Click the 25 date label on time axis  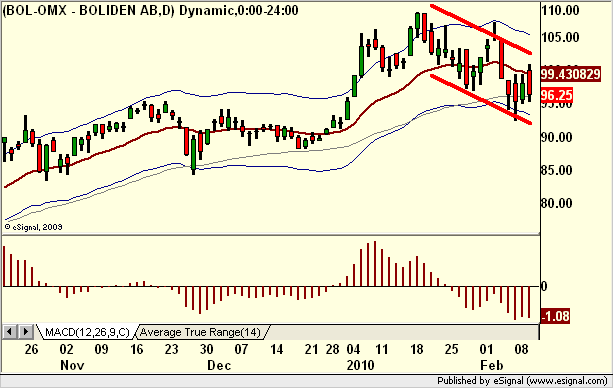coord(452,349)
